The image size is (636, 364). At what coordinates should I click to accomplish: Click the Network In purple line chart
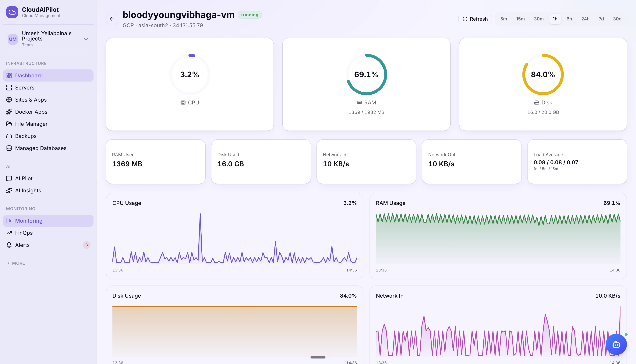(498, 331)
